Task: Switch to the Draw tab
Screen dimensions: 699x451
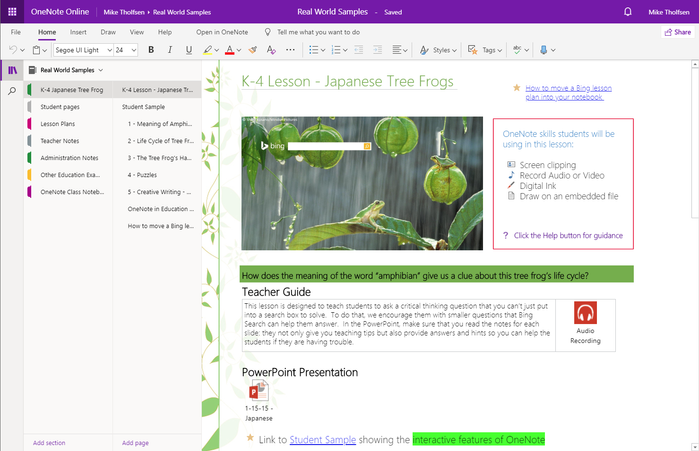Action: [x=108, y=32]
